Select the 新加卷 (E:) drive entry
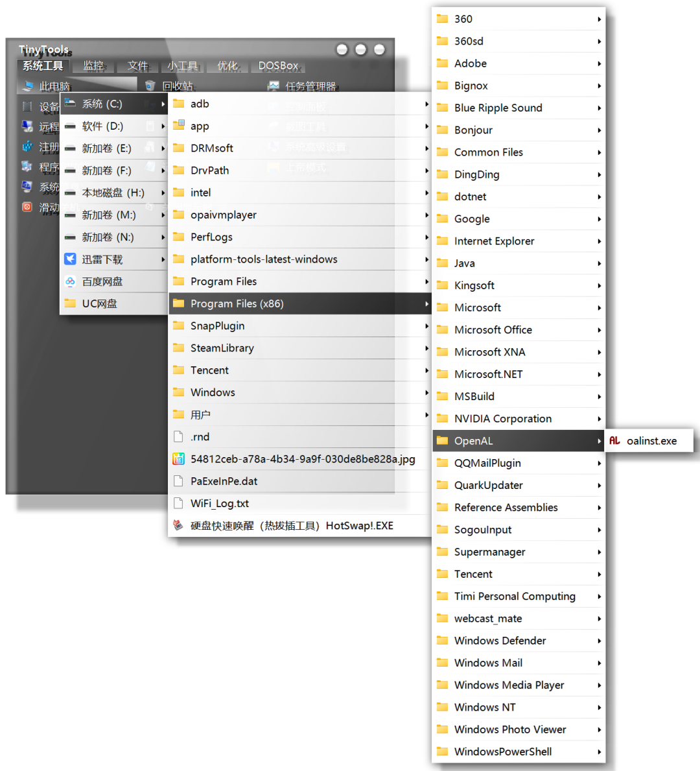This screenshot has height=771, width=700. [x=114, y=148]
